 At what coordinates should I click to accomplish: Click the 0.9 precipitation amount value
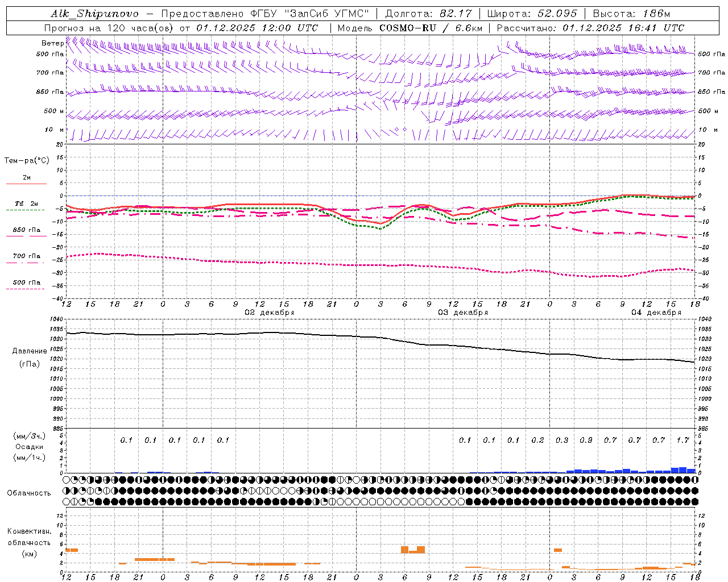[x=586, y=440]
